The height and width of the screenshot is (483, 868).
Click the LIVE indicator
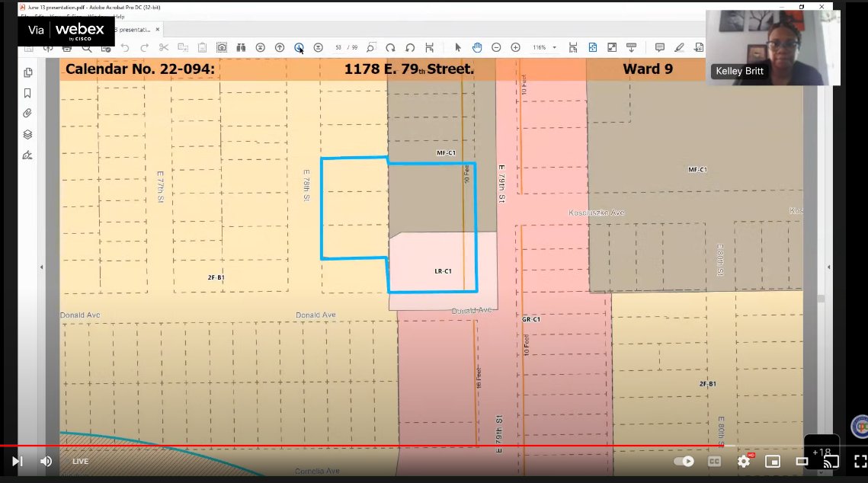pyautogui.click(x=80, y=461)
